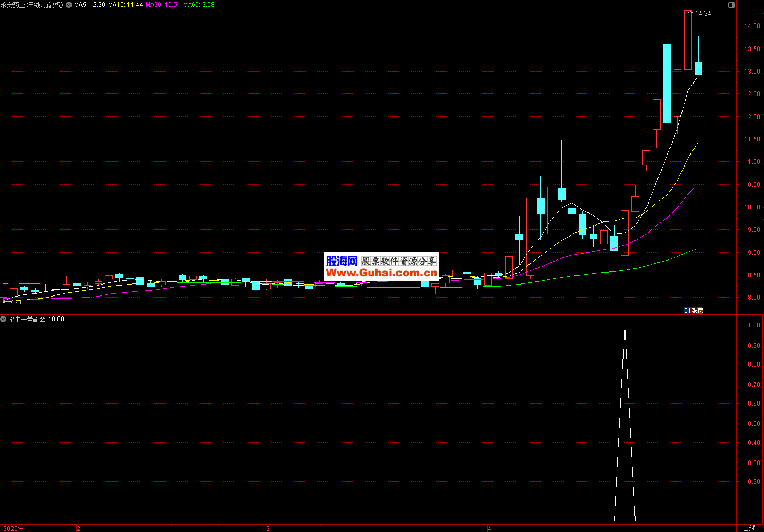Click the 日线 period button at bottom right

(x=749, y=528)
